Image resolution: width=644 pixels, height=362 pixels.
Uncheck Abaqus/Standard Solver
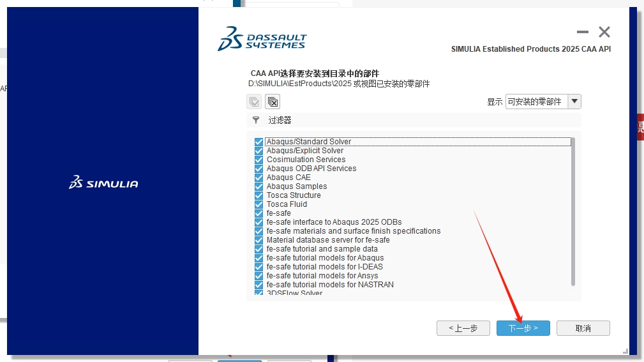coord(258,142)
